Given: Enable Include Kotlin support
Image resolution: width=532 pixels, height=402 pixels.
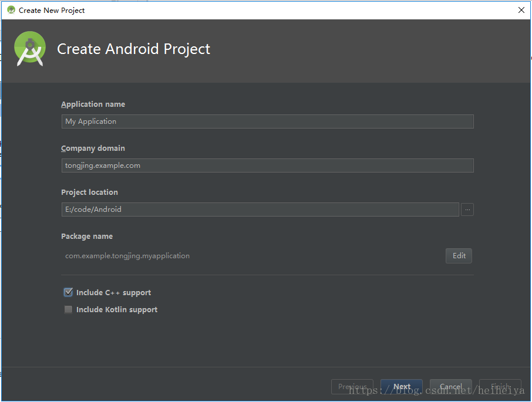Looking at the screenshot, I should tap(68, 309).
